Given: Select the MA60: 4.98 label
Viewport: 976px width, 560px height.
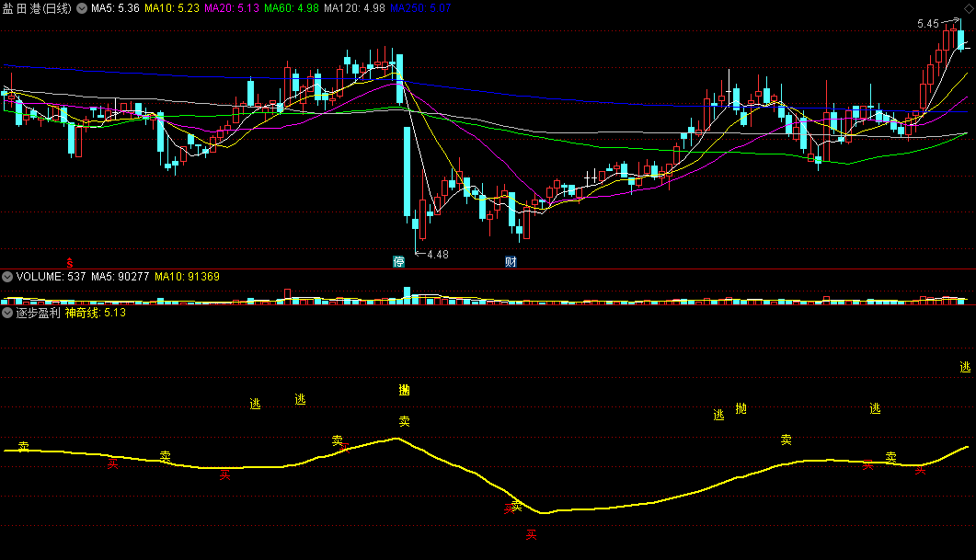Looking at the screenshot, I should (292, 8).
